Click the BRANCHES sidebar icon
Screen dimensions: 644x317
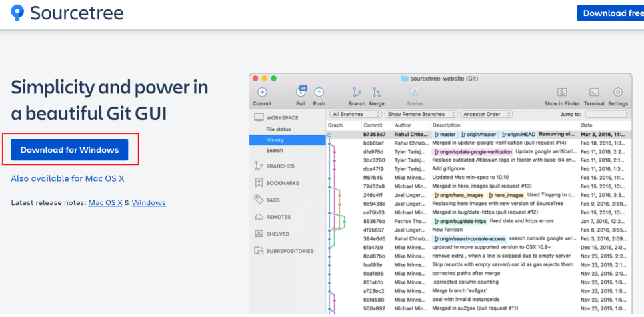point(259,166)
